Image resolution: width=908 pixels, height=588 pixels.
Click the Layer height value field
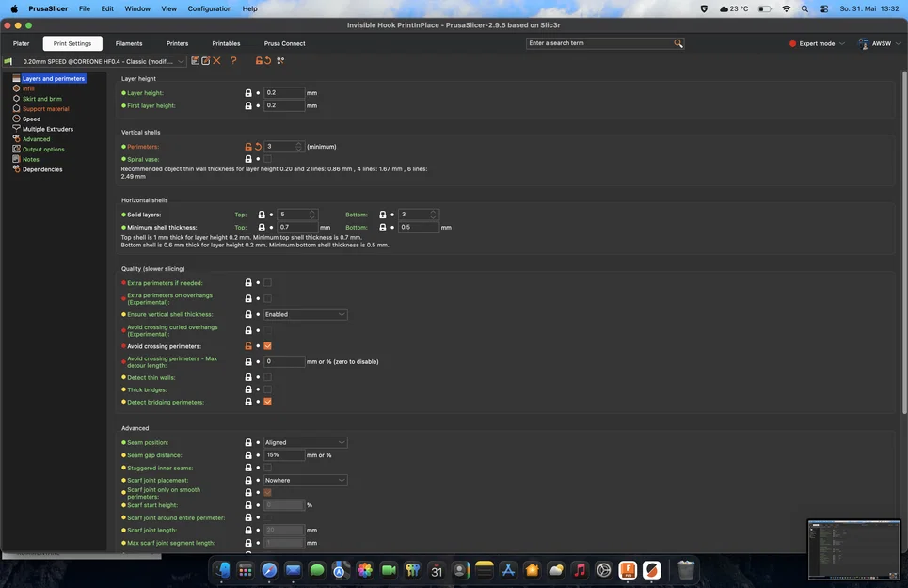click(x=284, y=92)
